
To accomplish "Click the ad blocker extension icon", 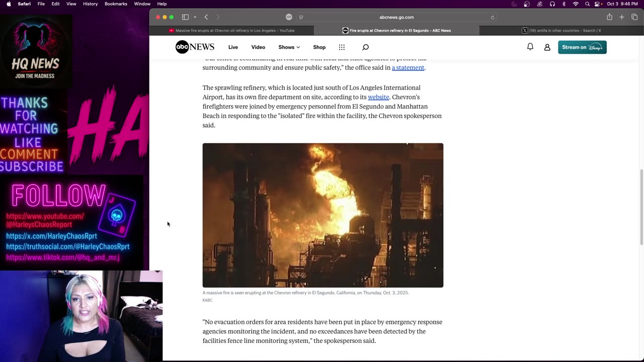I will pos(289,17).
